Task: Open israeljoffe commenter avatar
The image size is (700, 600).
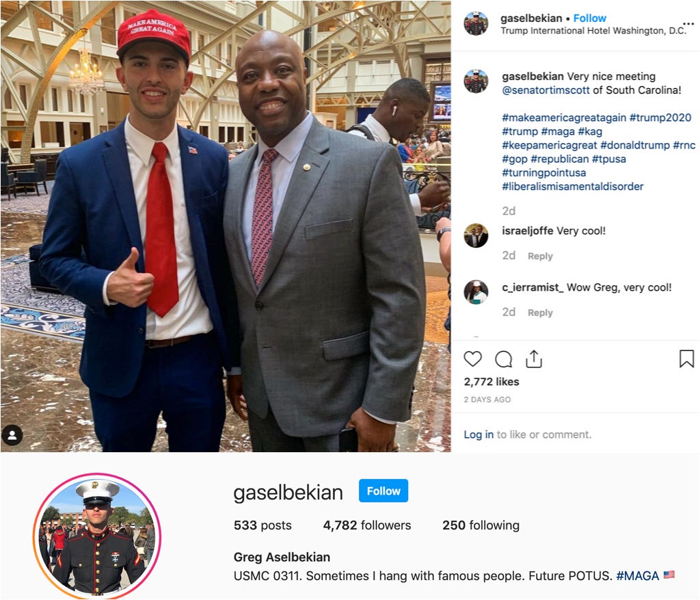Action: [476, 235]
